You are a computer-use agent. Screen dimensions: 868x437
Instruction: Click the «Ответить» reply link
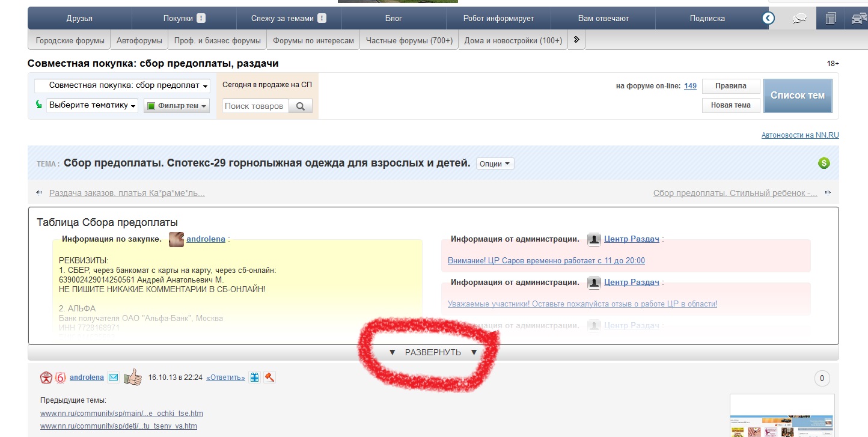(x=225, y=377)
